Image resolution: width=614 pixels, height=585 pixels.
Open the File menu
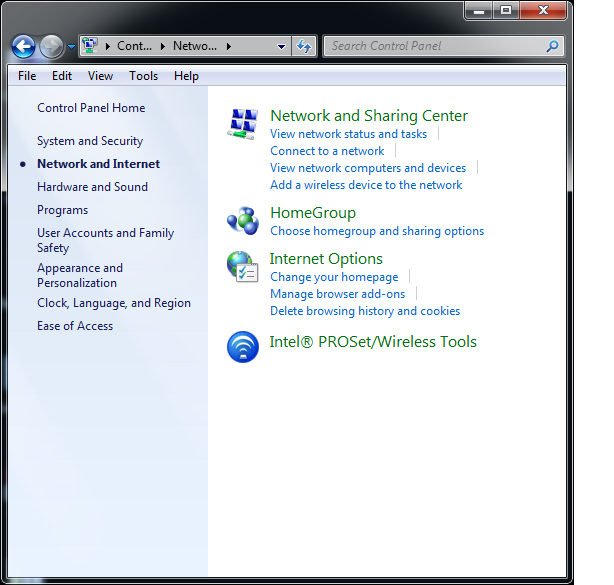(27, 76)
